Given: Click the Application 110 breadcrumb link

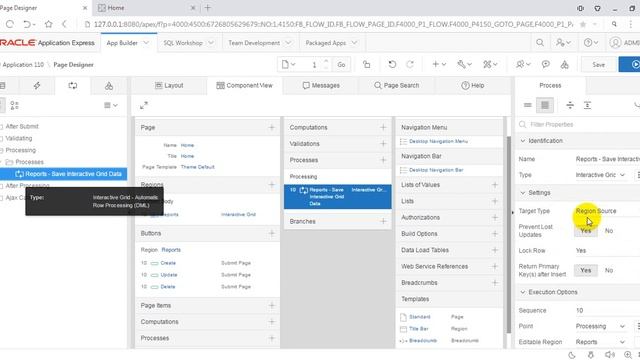Looking at the screenshot, I should [24, 64].
